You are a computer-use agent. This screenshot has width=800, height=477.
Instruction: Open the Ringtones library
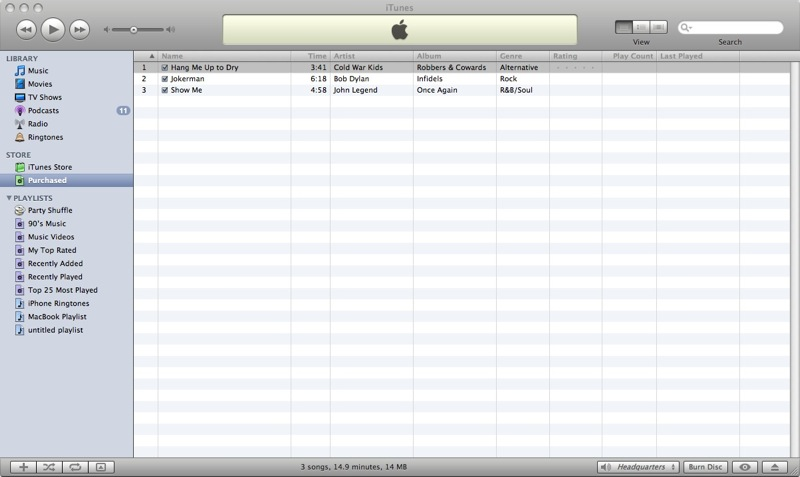pos(45,137)
